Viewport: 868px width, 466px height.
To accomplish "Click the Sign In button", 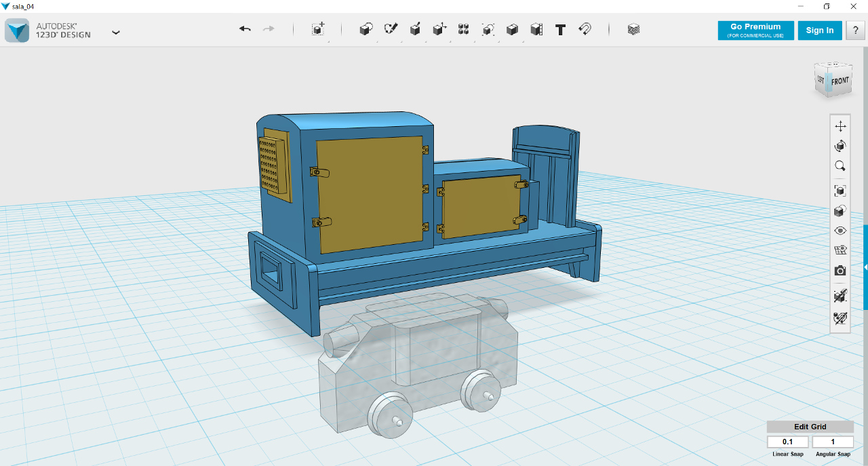I will (x=820, y=31).
